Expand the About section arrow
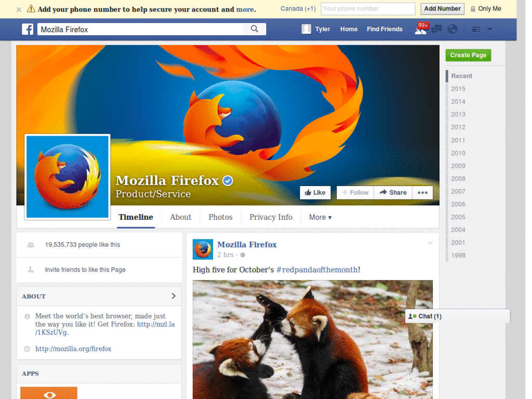532x399 pixels. click(174, 296)
